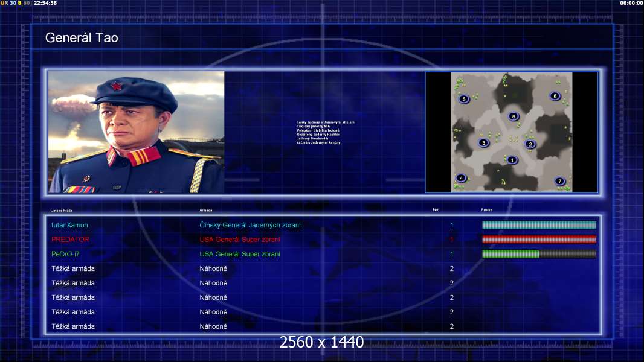
Task: Click the "Jaderný Bombardér" bonus line
Action: click(x=312, y=139)
